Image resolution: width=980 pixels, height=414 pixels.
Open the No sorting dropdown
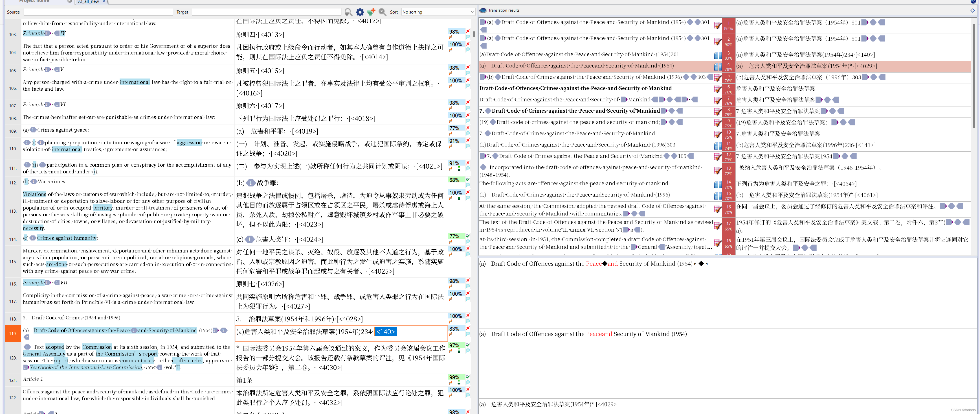pos(438,12)
